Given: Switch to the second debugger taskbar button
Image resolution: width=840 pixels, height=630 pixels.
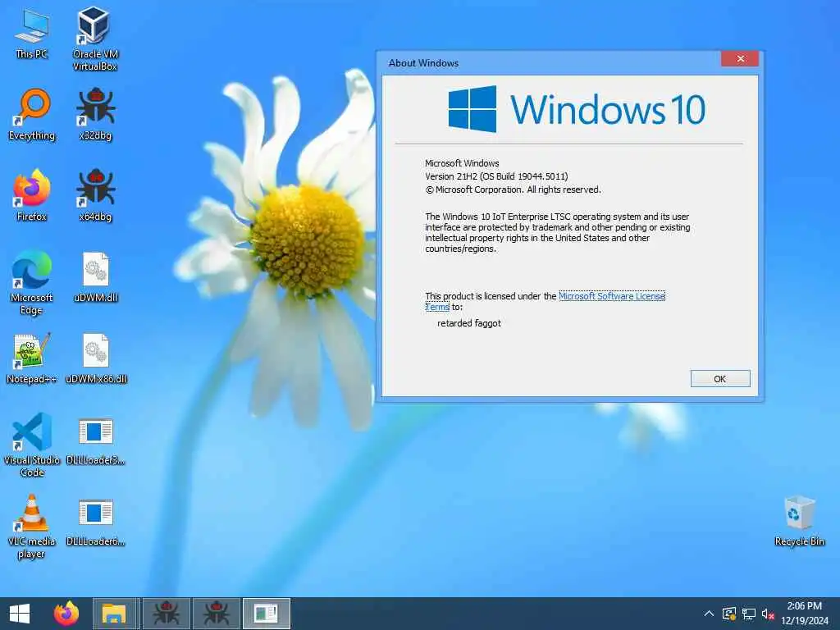Looking at the screenshot, I should click(x=217, y=614).
